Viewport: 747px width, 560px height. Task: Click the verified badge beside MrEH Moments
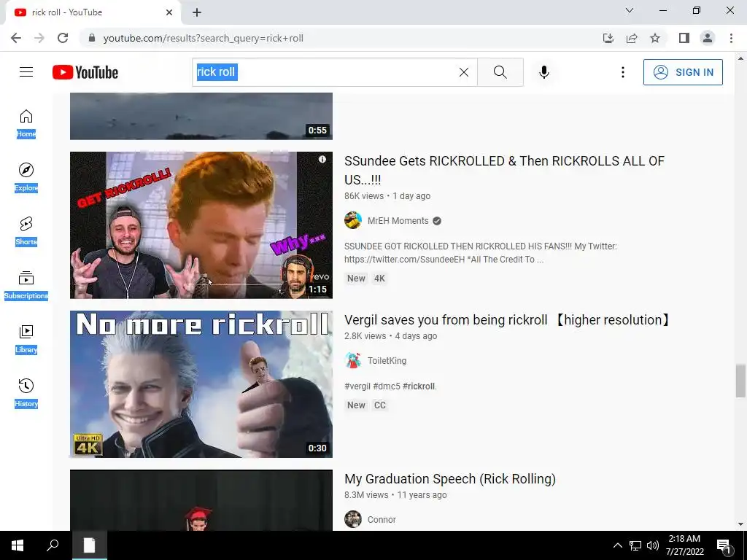437,221
